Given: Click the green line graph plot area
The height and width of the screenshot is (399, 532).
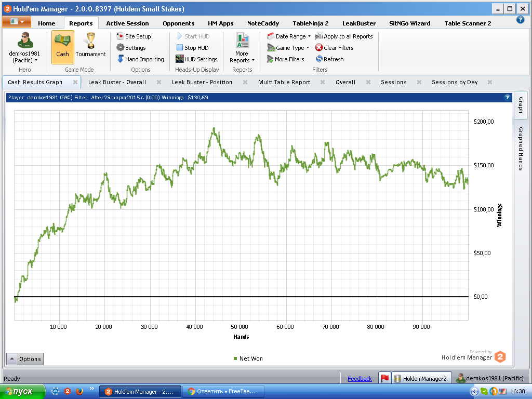Looking at the screenshot, I should 241,215.
